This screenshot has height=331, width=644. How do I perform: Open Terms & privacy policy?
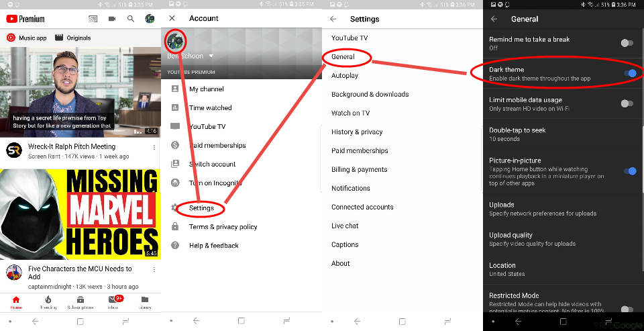pos(223,227)
